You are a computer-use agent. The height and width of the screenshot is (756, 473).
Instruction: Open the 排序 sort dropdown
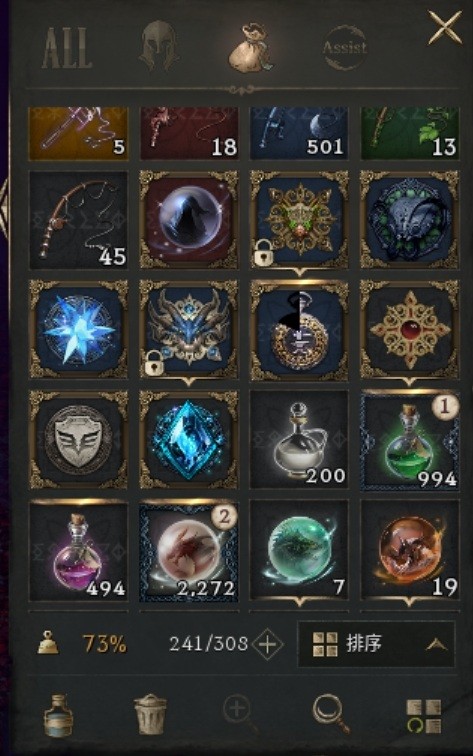(376, 644)
